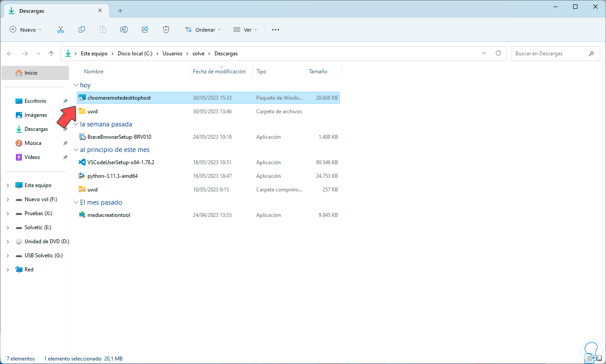Click the Refresh icon beside address bar

tap(498, 54)
